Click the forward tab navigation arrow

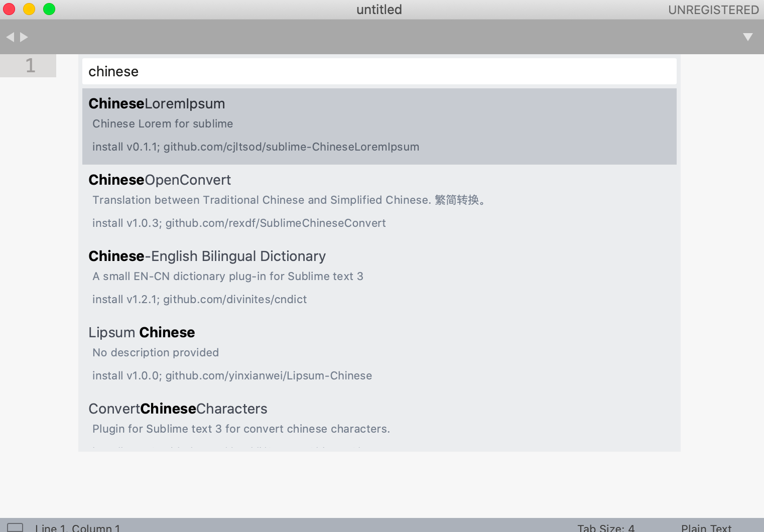point(24,37)
